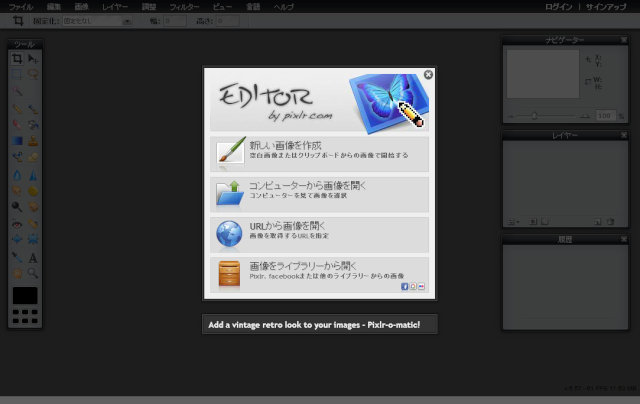640x404 pixels.
Task: Select the Drawing shape tool
Action: 33,157
